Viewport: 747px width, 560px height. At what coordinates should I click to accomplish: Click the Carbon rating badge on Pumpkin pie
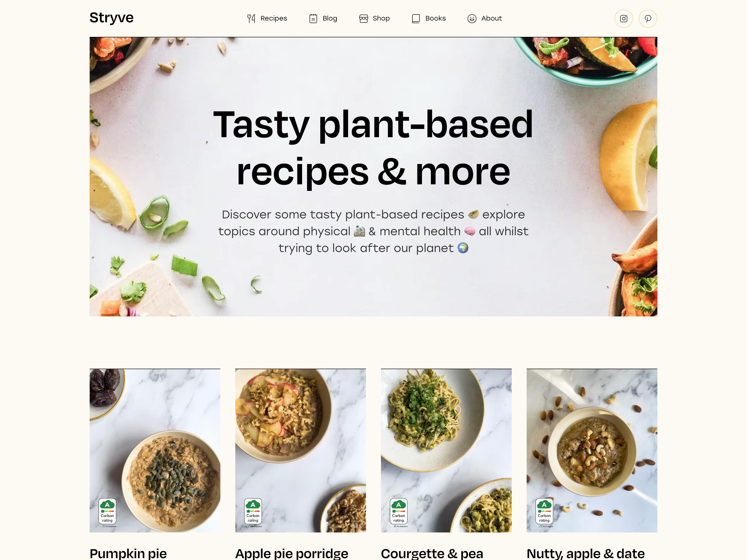pos(107,511)
